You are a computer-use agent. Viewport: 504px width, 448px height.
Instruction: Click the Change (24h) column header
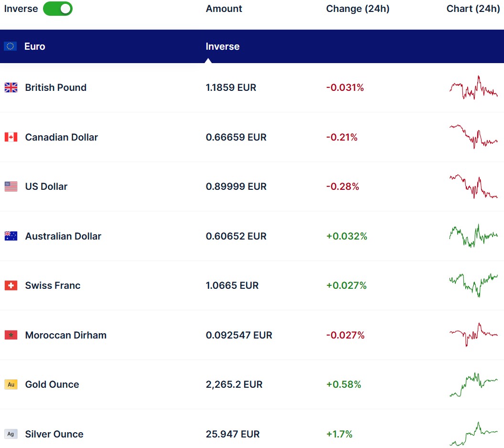tap(357, 9)
